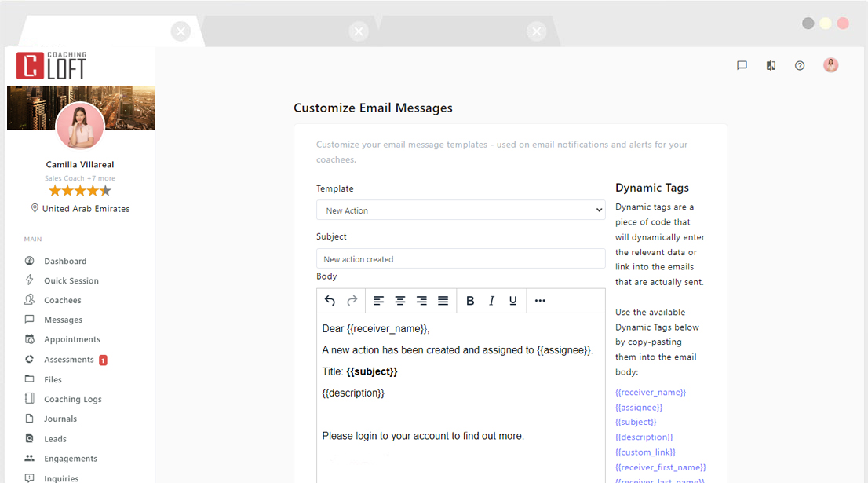The width and height of the screenshot is (868, 483).
Task: Click the redo arrow in editor toolbar
Action: pos(352,301)
